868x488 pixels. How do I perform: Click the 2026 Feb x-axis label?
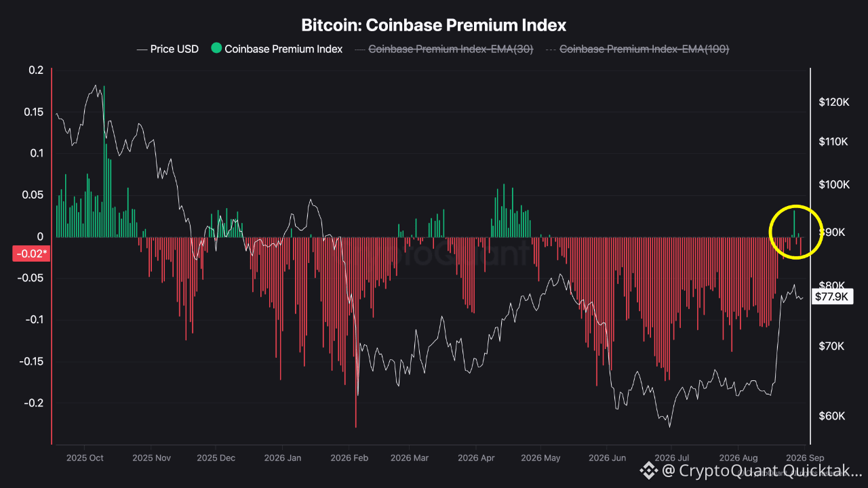[x=349, y=458]
